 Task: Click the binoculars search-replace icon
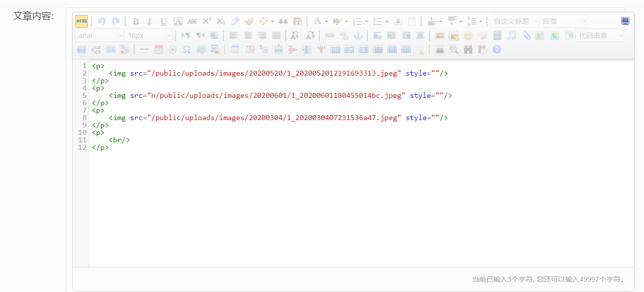468,49
